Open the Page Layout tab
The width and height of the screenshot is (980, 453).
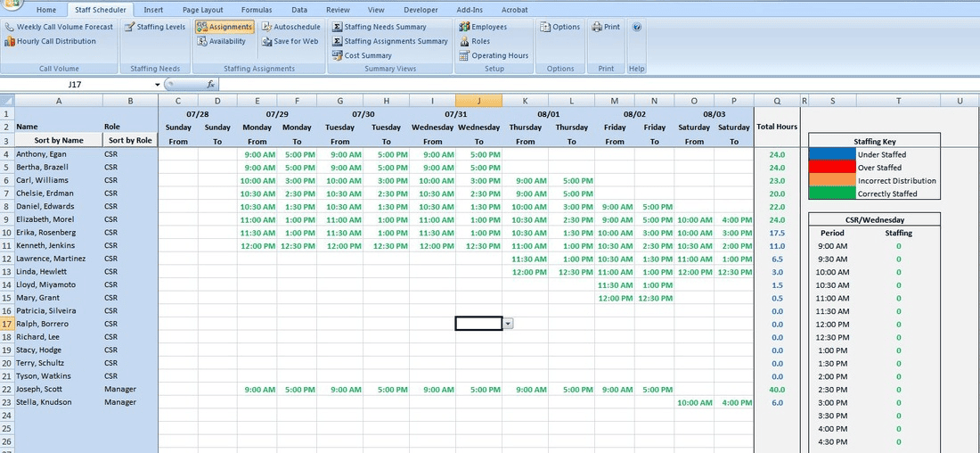[203, 10]
